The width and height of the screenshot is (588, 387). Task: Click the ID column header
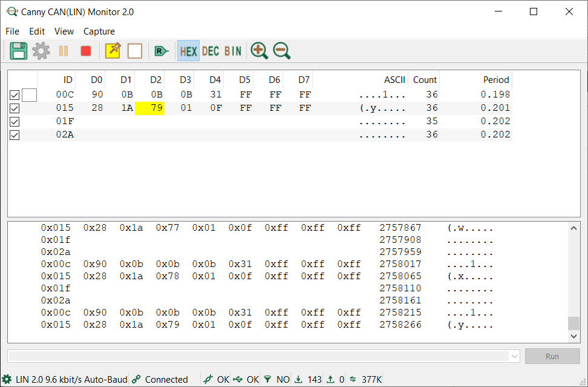[57, 79]
